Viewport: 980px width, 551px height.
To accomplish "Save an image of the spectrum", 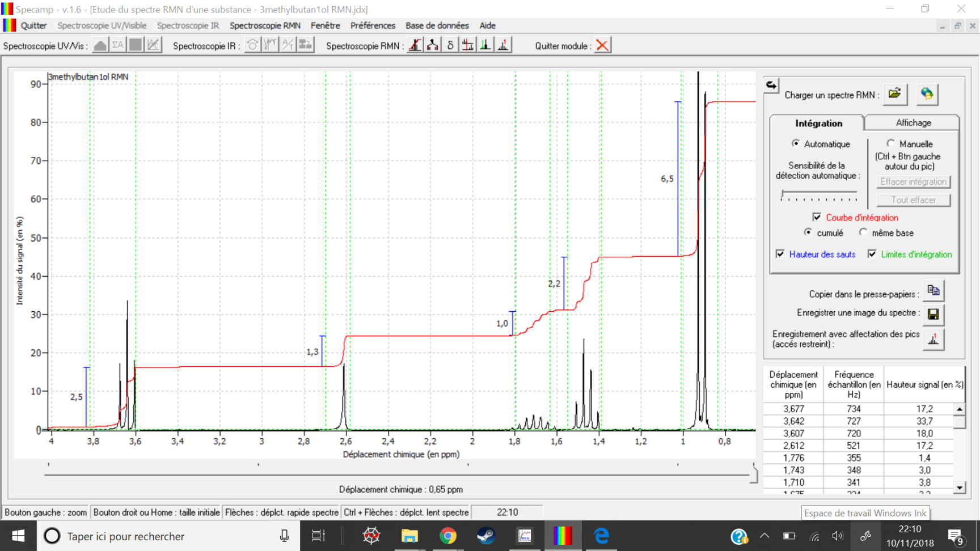I will pos(933,314).
